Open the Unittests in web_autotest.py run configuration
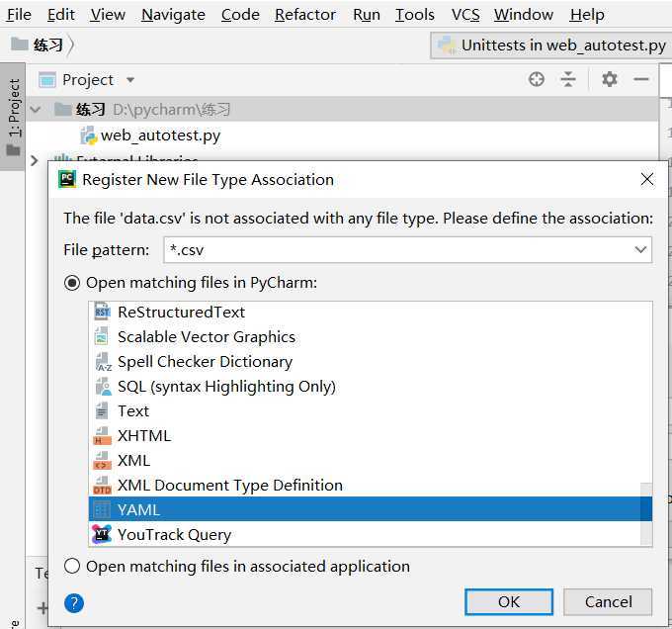Screen dimensions: 672x629 click(550, 45)
